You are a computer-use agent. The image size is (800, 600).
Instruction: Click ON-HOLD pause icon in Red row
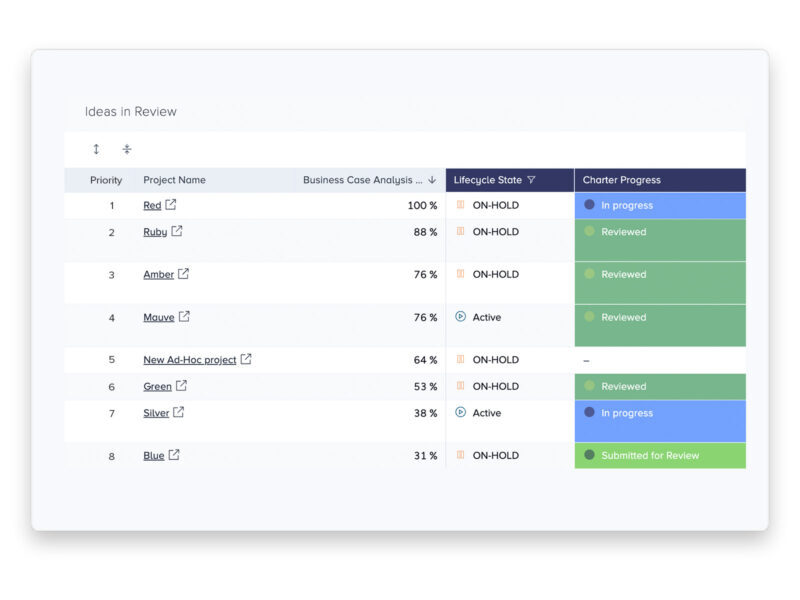[x=461, y=205]
